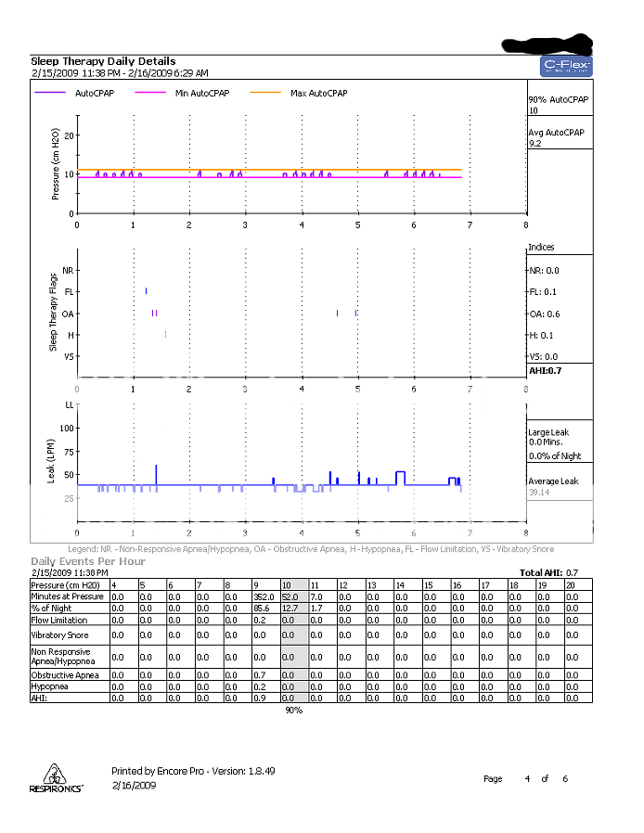
Task: Click the Daily Events Per Hour heading
Action: tap(88, 561)
